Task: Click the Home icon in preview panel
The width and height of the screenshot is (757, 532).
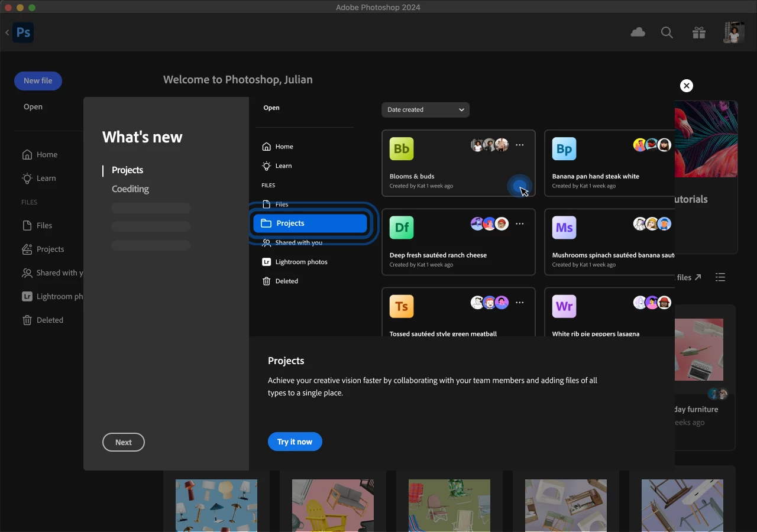Action: [x=267, y=147]
